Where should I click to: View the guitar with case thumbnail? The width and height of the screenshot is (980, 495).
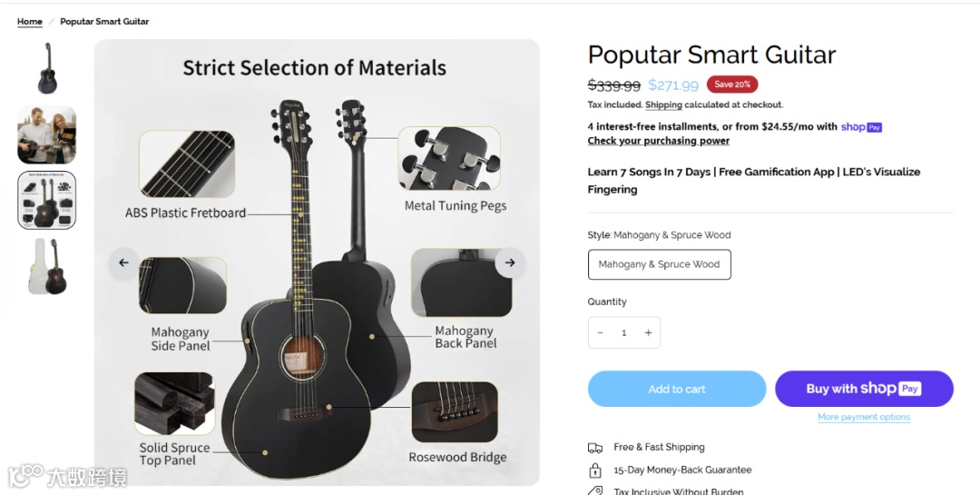(x=47, y=266)
